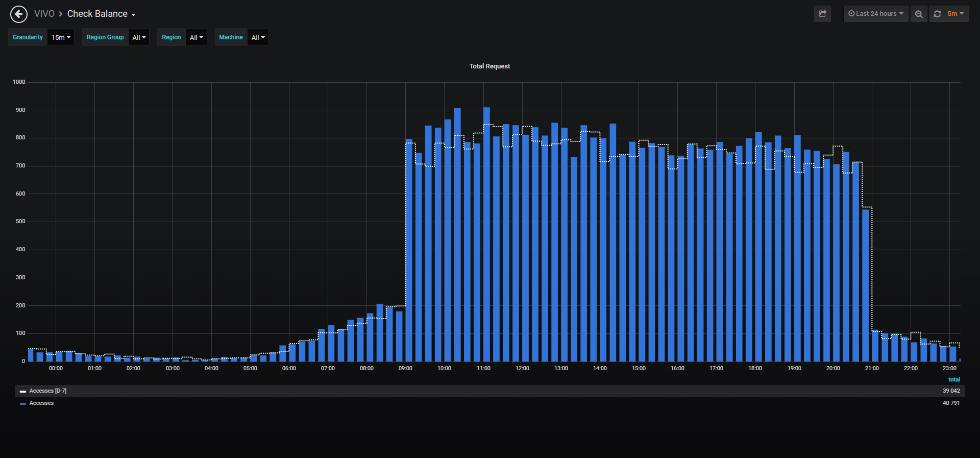Click the blue Accesses color swatch
The height and width of the screenshot is (458, 980).
coord(22,404)
